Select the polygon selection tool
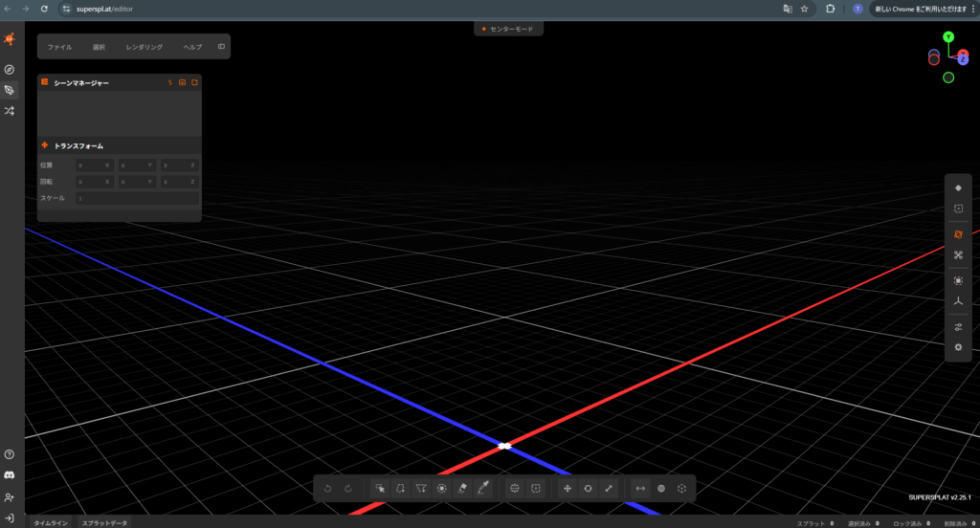980x528 pixels. 421,489
